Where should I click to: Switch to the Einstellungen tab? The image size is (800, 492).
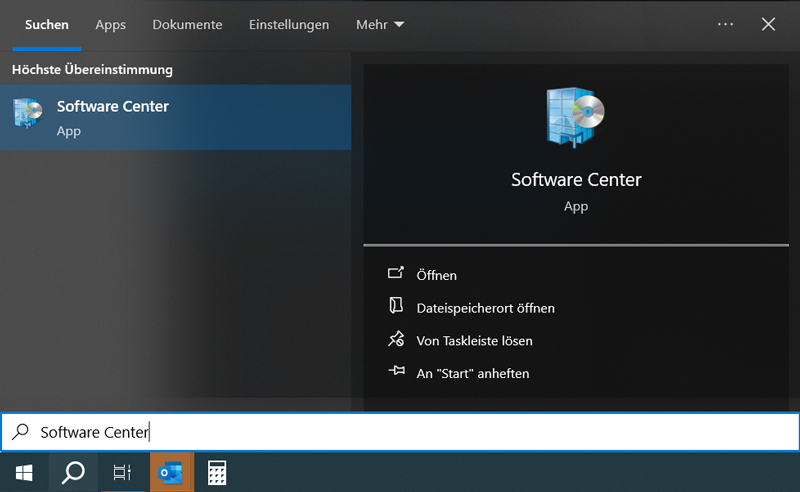(x=289, y=24)
